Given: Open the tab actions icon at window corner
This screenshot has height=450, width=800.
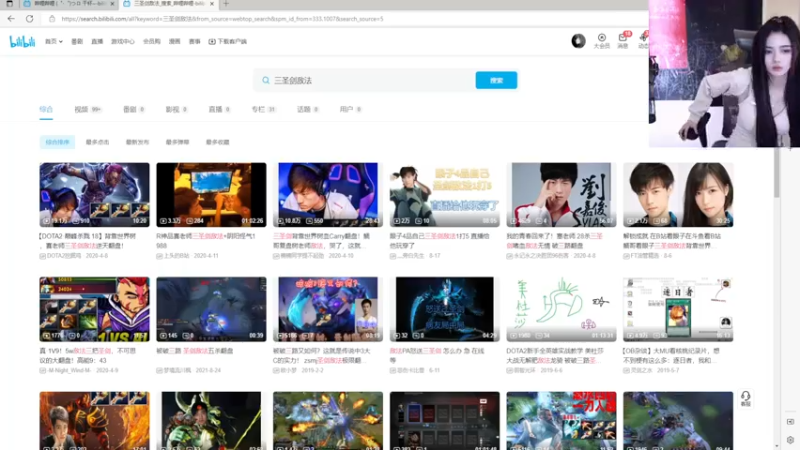Looking at the screenshot, I should 9,4.
